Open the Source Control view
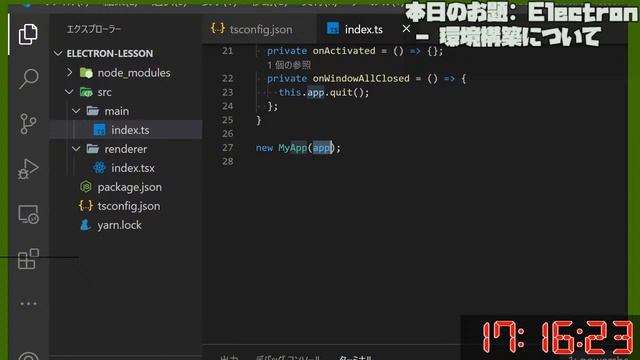Image resolution: width=640 pixels, height=360 pixels. pyautogui.click(x=28, y=124)
